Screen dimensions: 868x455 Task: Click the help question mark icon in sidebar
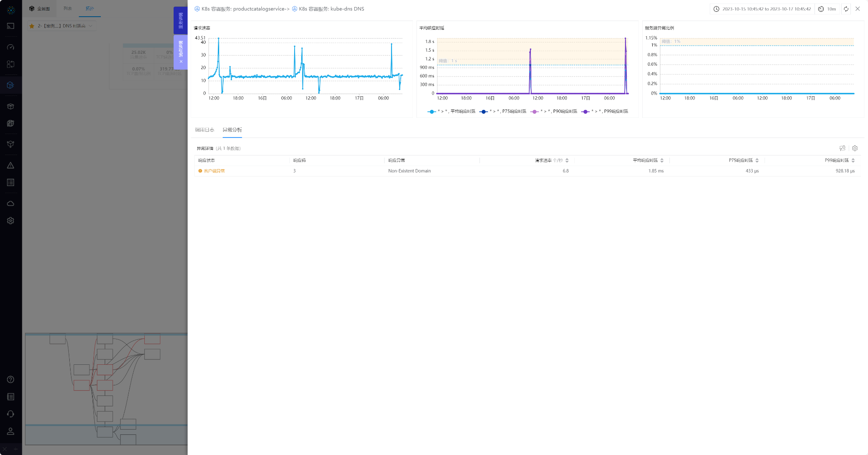[x=11, y=380]
